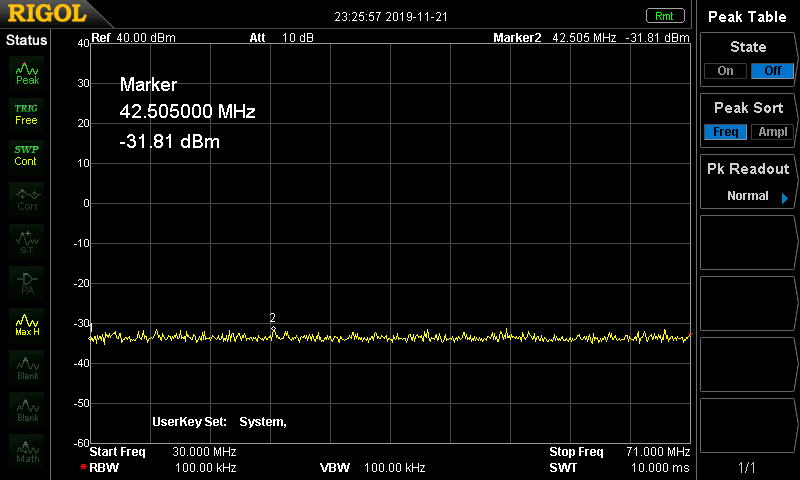Click the Peak Table menu title
This screenshot has width=800, height=480.
coord(748,17)
